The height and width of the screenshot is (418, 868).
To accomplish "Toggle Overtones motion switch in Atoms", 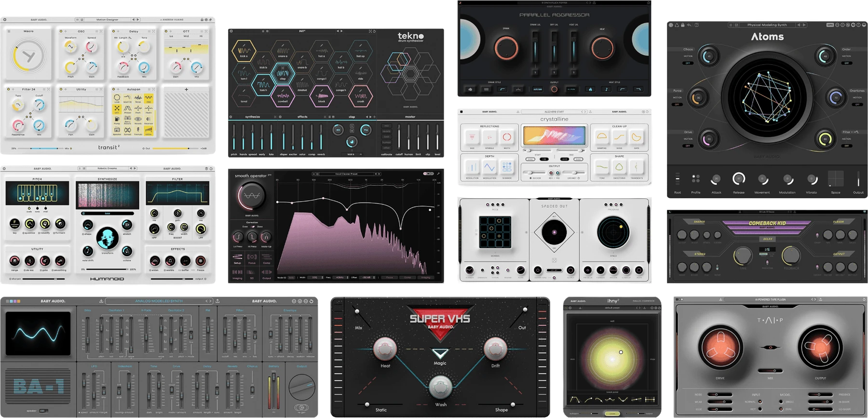I will tap(857, 104).
